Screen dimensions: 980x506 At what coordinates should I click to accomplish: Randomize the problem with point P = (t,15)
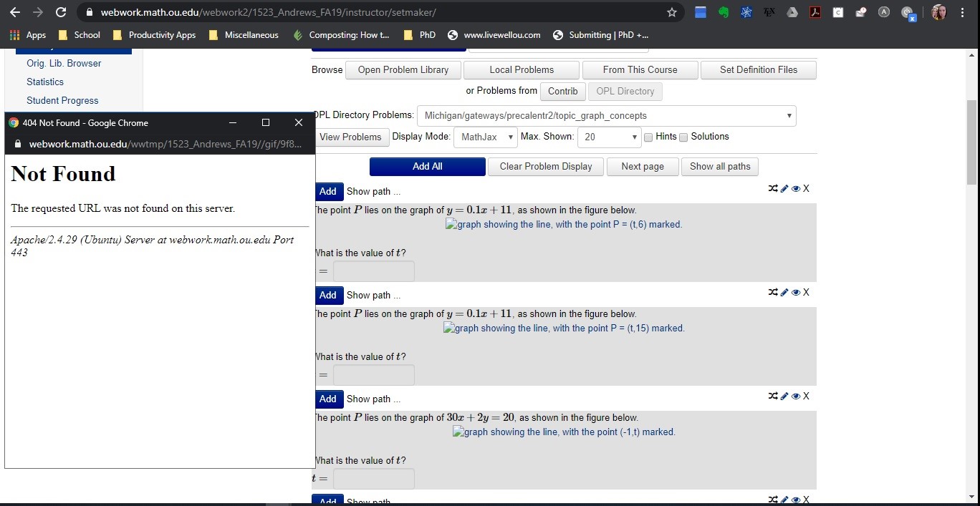773,293
